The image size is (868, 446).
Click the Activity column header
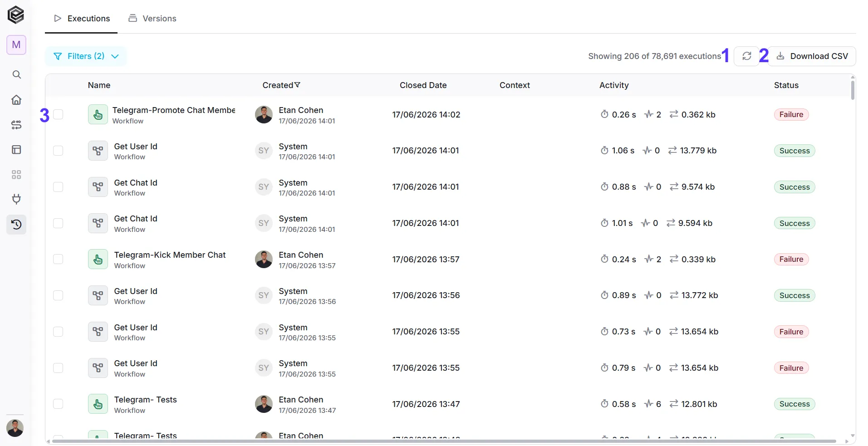pyautogui.click(x=614, y=85)
